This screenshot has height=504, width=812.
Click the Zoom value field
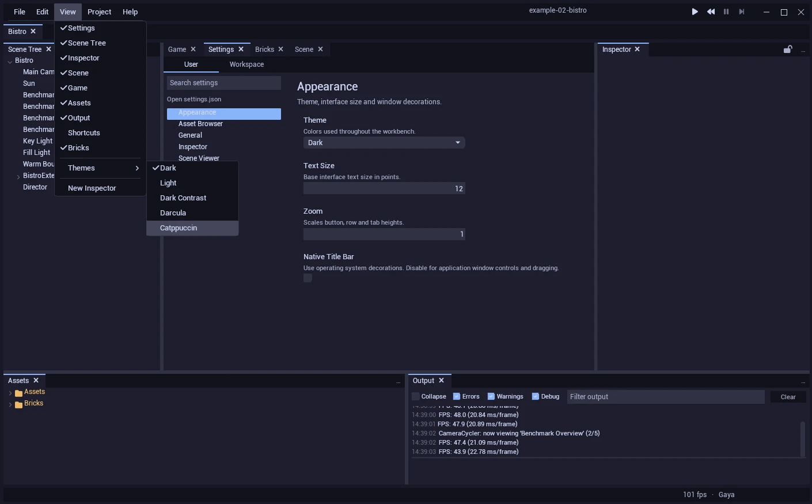point(384,234)
